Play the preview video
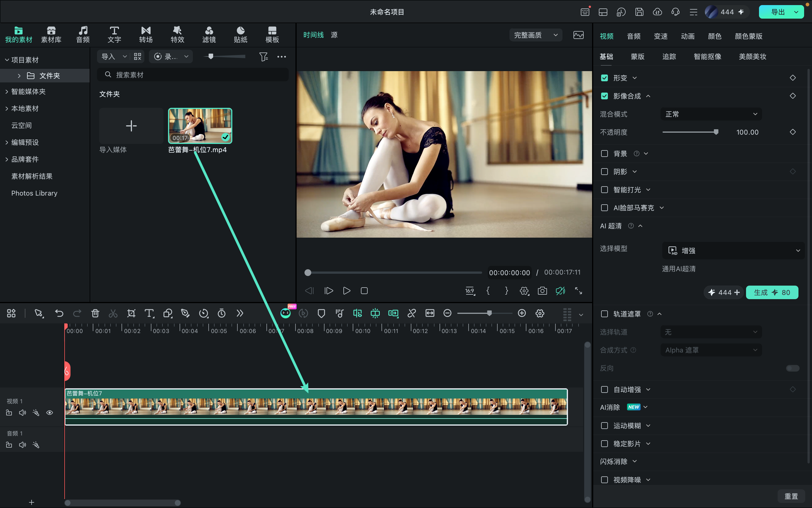 tap(347, 291)
